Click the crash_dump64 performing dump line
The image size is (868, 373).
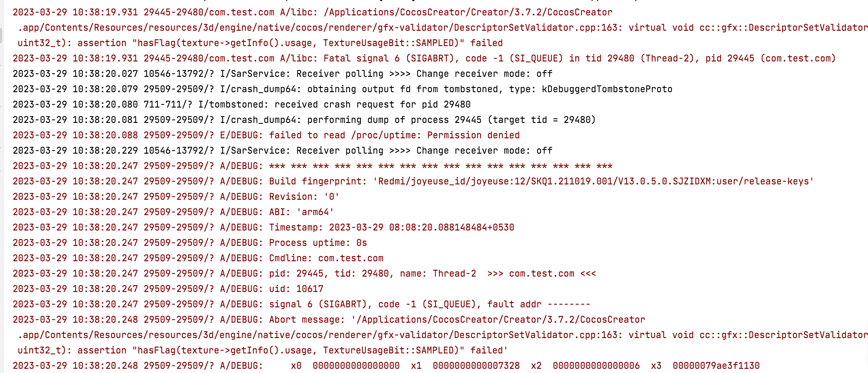pos(304,120)
